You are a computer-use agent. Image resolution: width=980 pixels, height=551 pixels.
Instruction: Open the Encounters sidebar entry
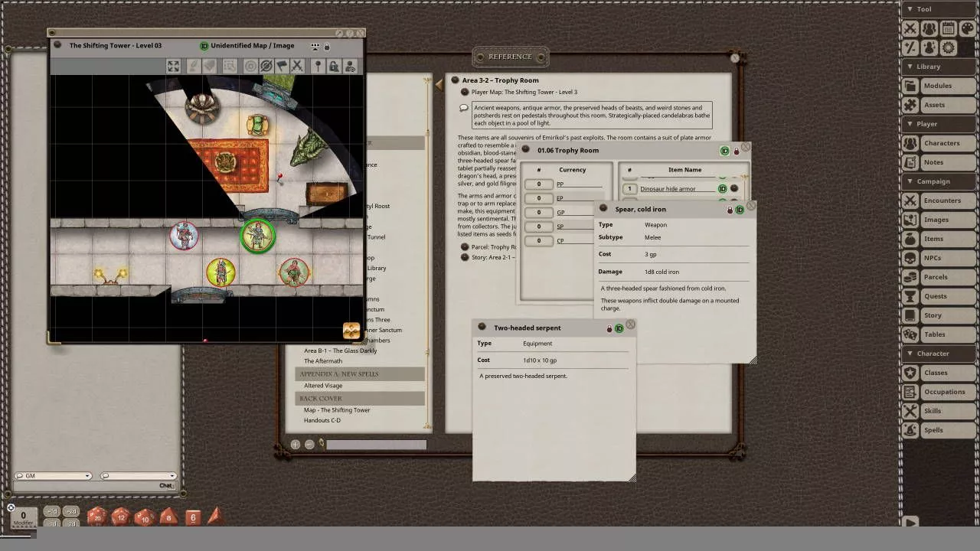pyautogui.click(x=940, y=201)
